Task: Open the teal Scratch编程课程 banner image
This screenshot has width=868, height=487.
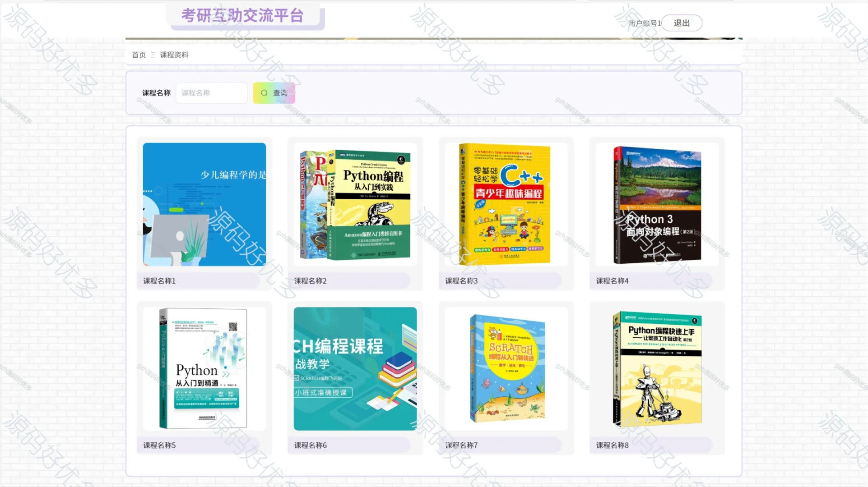Action: [355, 368]
